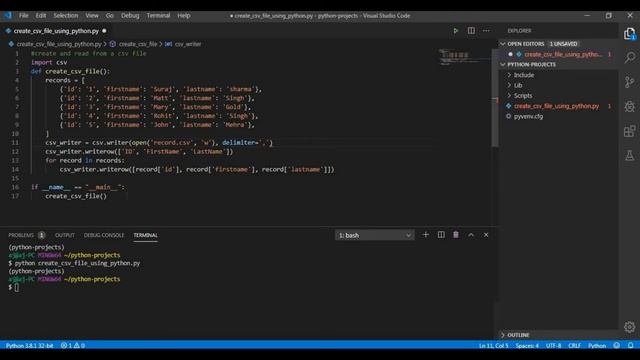Select create_csv_file_using_python.py editor tab
Screen dimensions: 640x360
[x=56, y=31]
